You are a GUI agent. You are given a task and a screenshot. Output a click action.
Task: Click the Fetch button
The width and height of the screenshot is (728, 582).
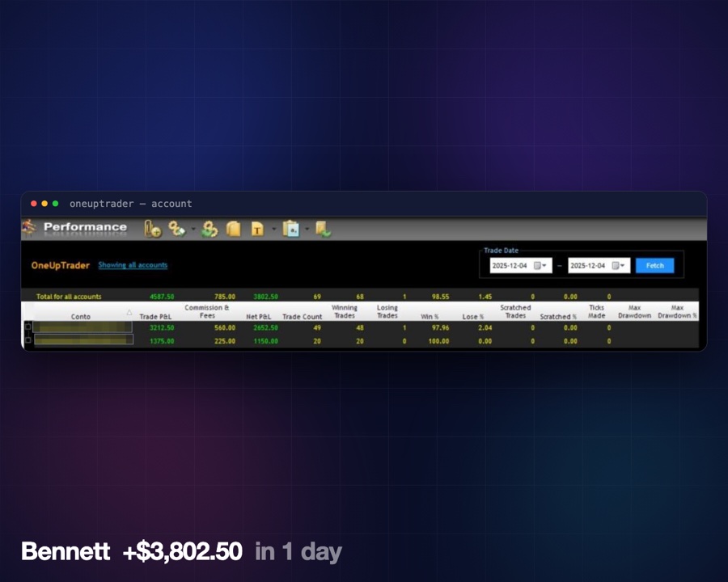(x=654, y=265)
